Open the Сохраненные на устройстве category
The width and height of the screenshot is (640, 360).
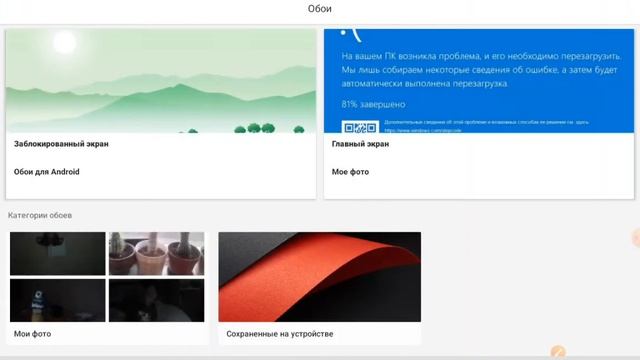[x=320, y=288]
